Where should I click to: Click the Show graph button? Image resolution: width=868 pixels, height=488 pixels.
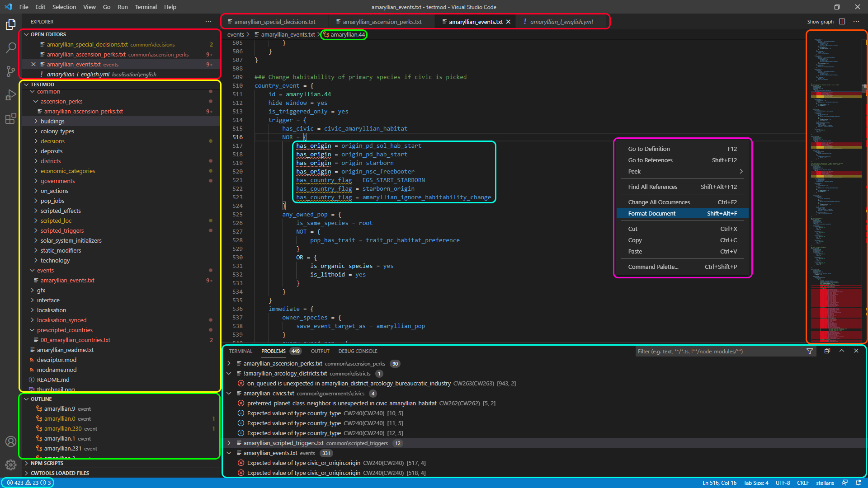coord(820,22)
